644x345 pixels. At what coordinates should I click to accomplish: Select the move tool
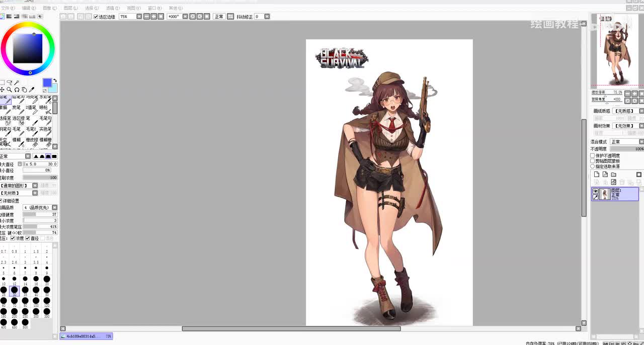coord(2,90)
